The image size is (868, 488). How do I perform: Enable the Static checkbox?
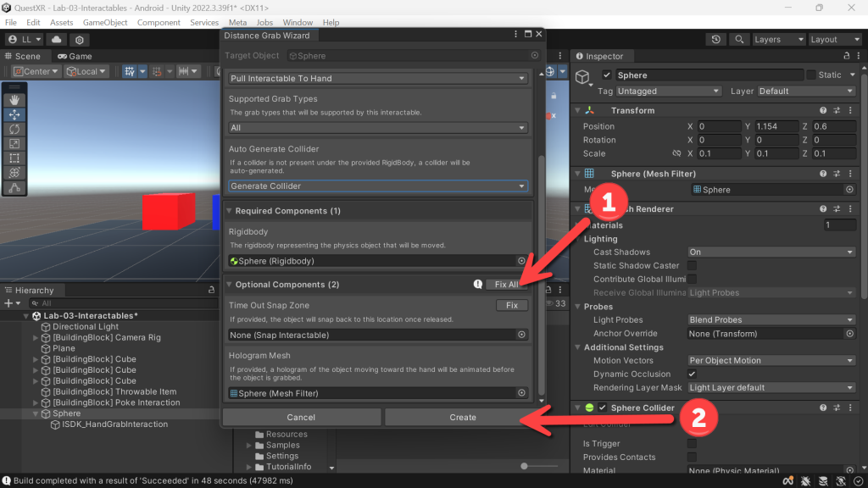(811, 75)
